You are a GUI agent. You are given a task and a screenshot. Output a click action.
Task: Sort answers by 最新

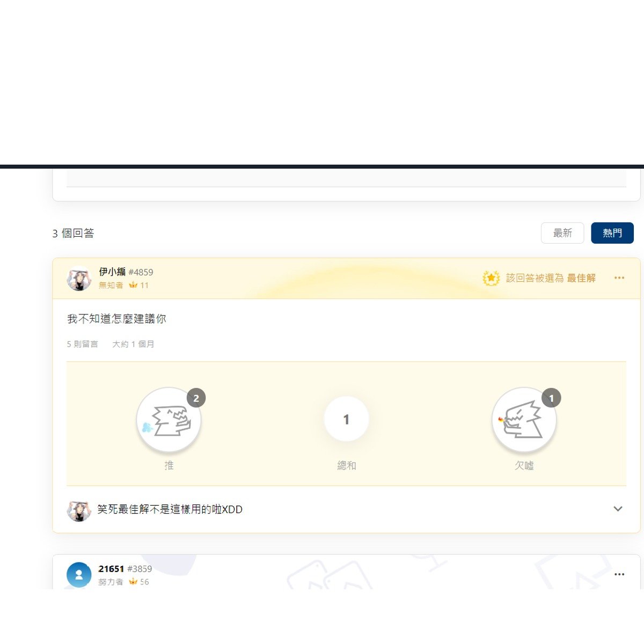562,233
